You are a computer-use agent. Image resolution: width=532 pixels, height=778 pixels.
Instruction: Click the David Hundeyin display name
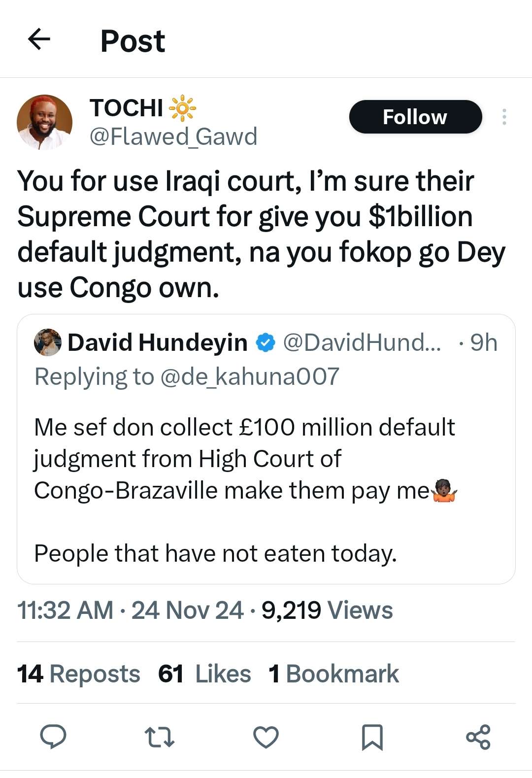158,342
